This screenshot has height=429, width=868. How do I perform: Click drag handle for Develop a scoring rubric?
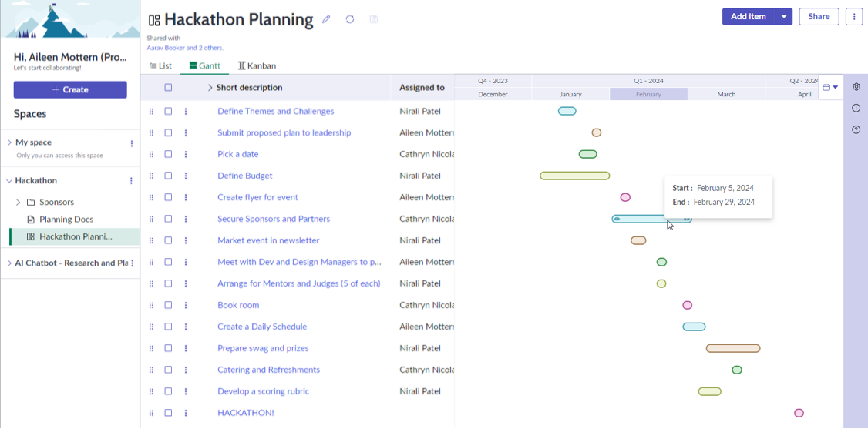point(151,391)
